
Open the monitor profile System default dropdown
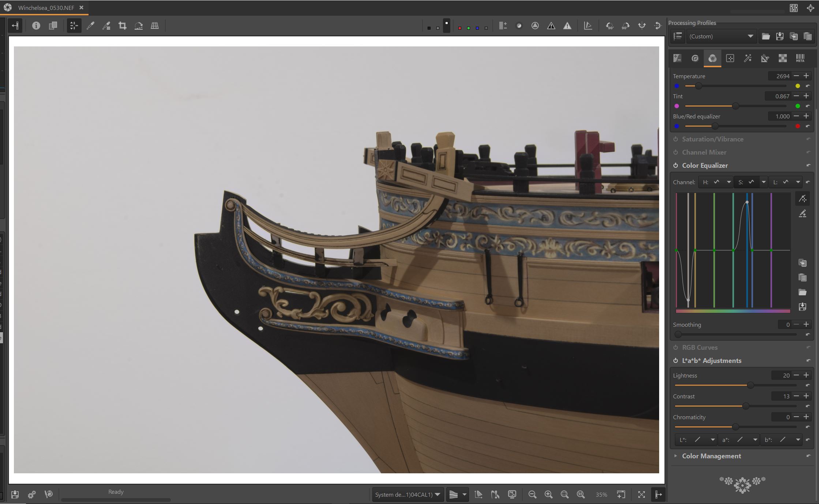tap(407, 494)
